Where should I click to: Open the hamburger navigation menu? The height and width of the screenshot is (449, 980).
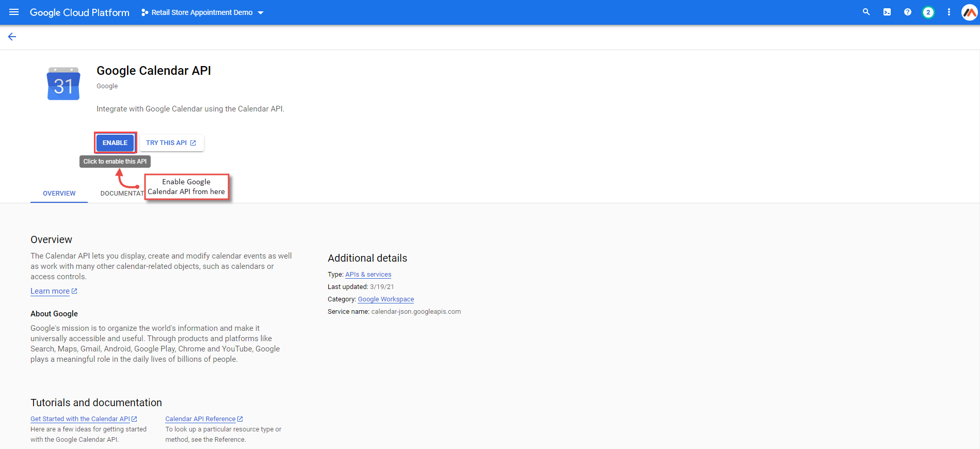[14, 12]
